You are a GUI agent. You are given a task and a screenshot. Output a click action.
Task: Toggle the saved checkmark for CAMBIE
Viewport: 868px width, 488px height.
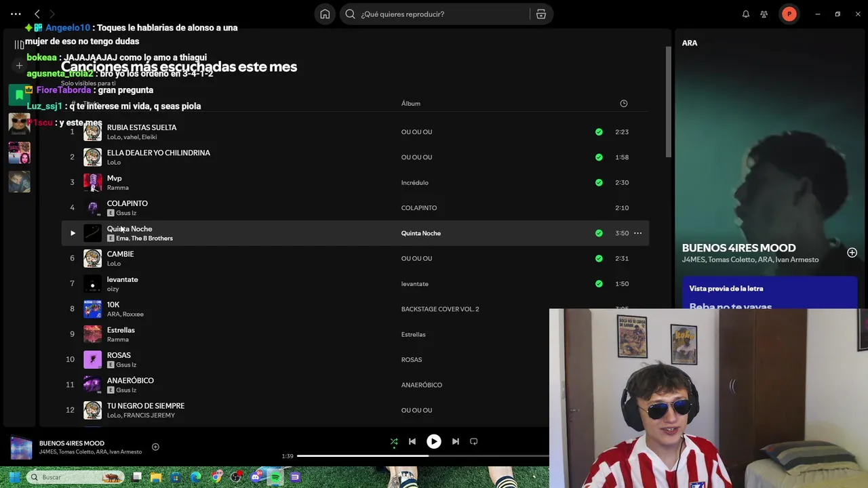point(599,258)
